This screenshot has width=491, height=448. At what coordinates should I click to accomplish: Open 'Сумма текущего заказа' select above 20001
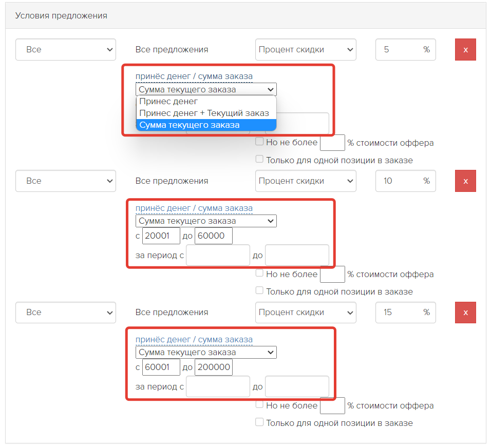[x=206, y=221]
